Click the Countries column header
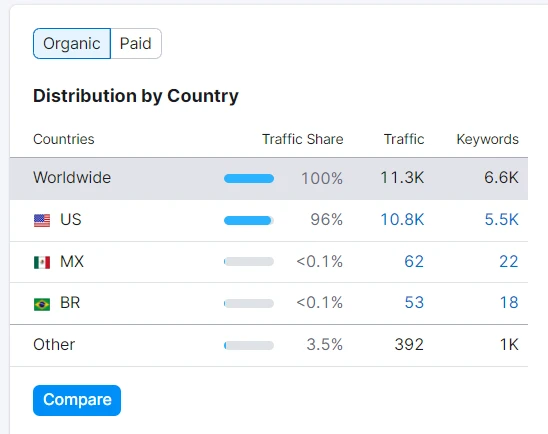The height and width of the screenshot is (434, 548). (x=64, y=139)
